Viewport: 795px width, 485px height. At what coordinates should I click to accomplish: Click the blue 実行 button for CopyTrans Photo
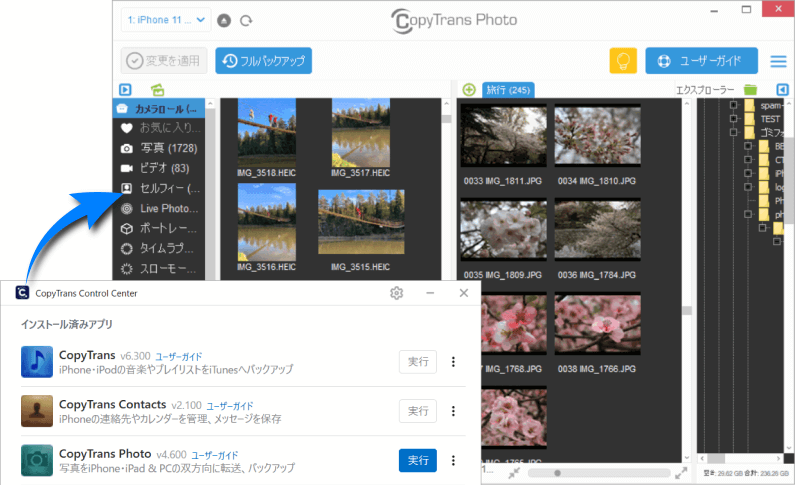coord(418,460)
